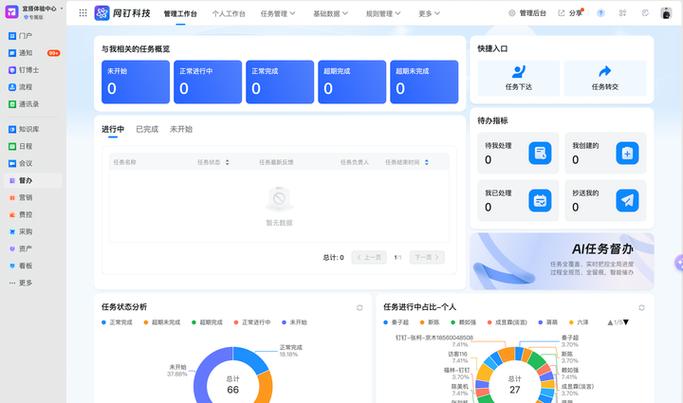Screen dimensions: 683x403
Task: Click the floating purple assistant button
Action: point(678,263)
